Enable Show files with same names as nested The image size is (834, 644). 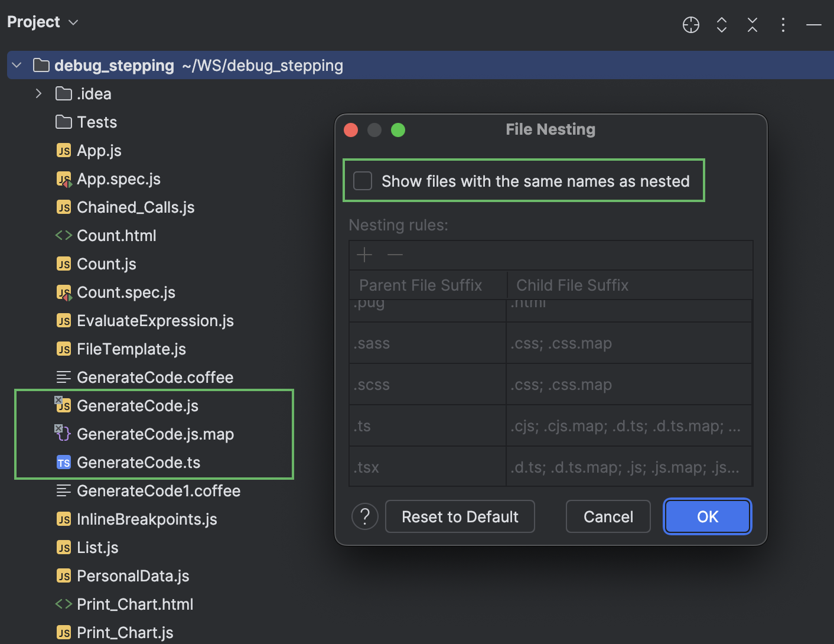(363, 181)
